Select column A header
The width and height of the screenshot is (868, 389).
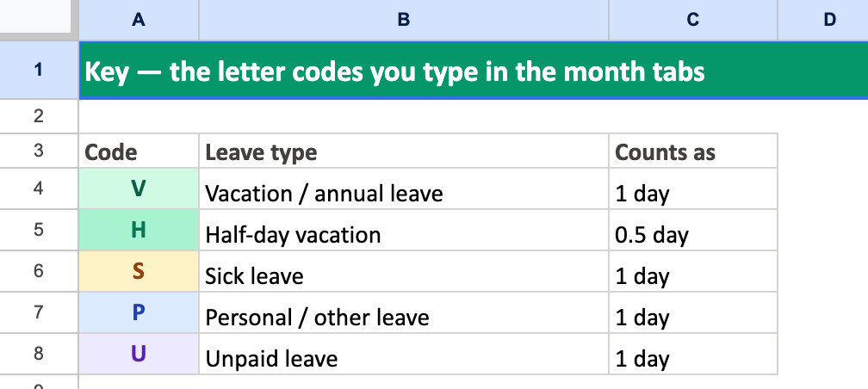point(139,20)
